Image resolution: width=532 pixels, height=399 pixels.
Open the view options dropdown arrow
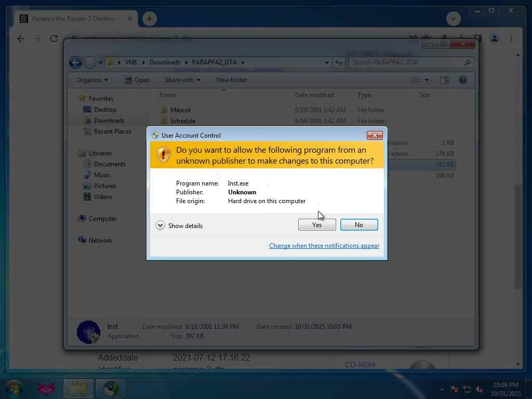click(427, 80)
